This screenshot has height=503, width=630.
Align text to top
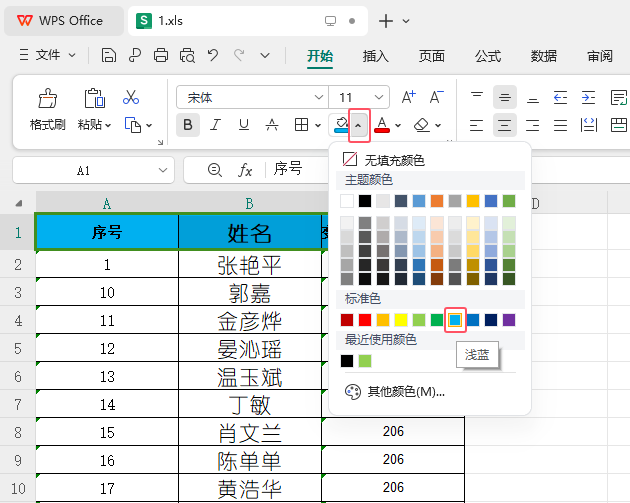tap(477, 97)
